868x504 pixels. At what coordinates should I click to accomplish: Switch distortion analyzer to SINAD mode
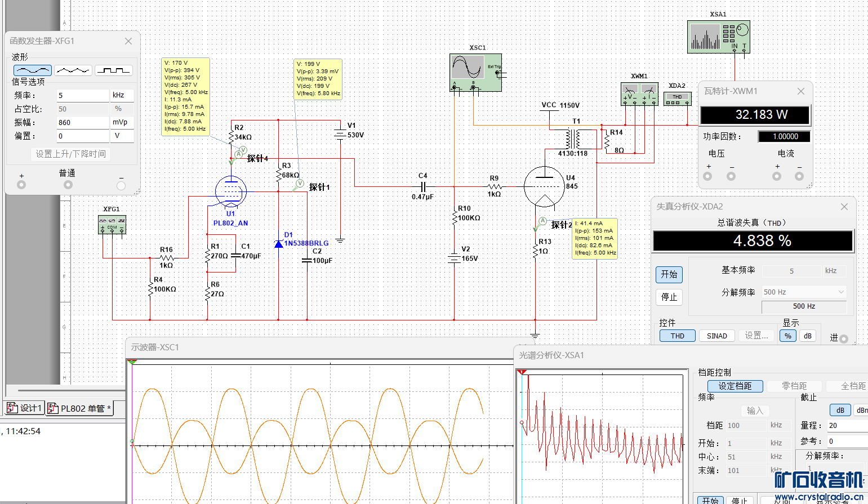pos(716,336)
